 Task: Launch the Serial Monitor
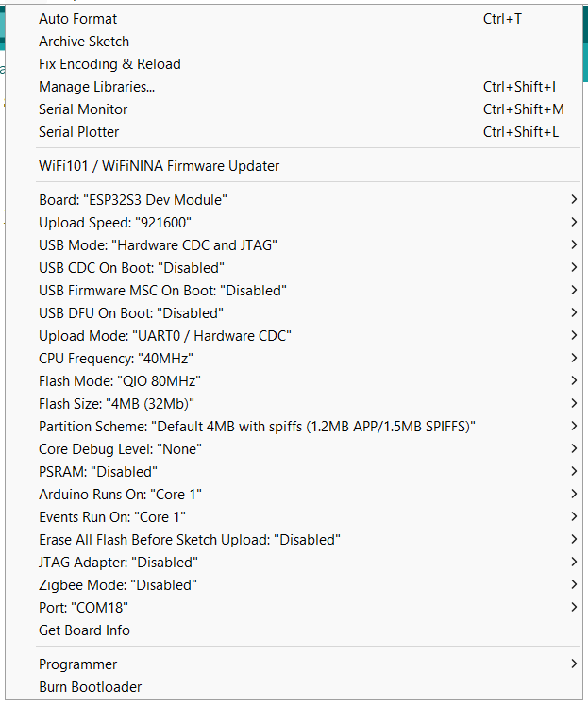pyautogui.click(x=83, y=109)
